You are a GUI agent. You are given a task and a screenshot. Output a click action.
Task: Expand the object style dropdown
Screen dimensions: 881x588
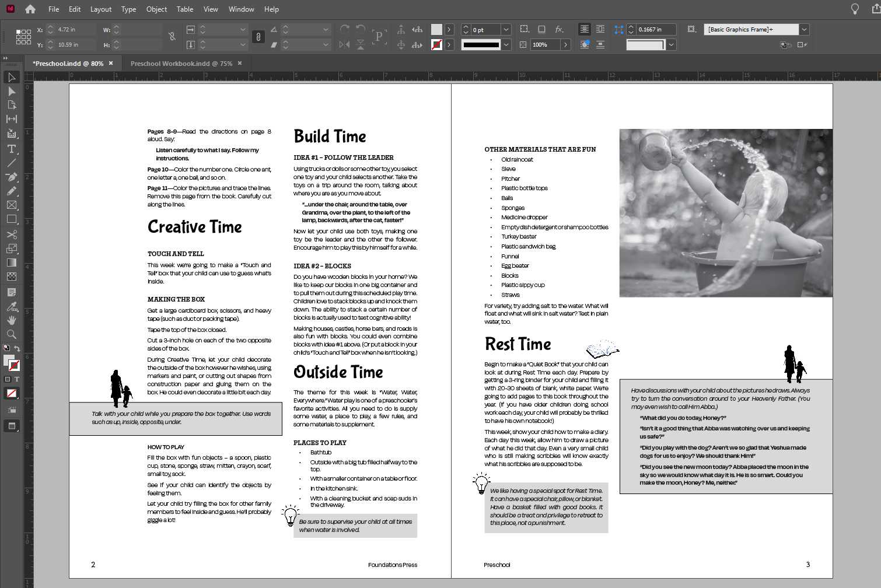point(804,29)
